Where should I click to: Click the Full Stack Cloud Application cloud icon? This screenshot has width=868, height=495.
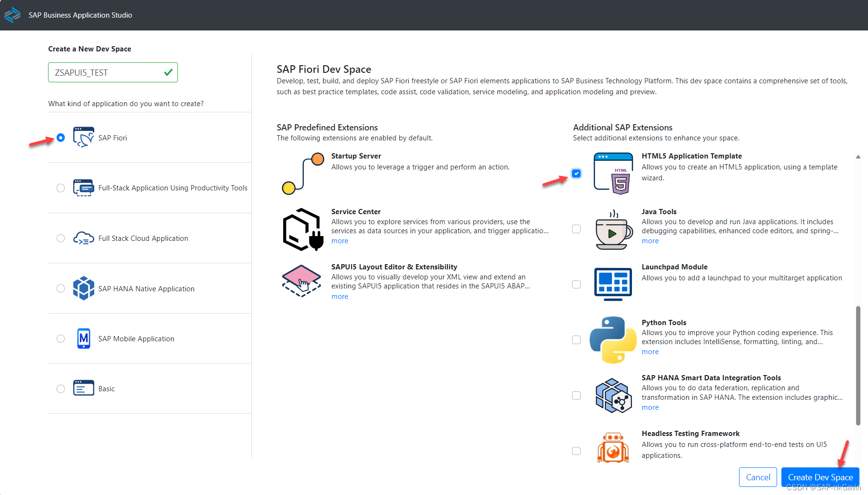click(83, 238)
